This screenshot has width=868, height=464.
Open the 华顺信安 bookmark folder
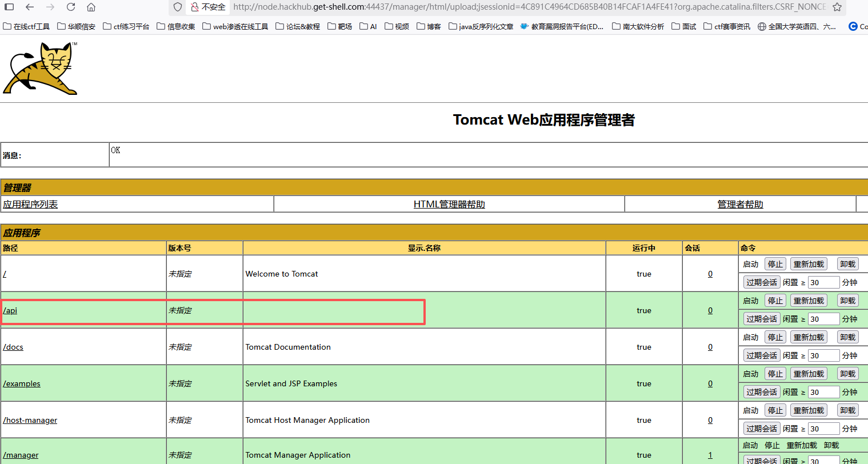(x=77, y=26)
